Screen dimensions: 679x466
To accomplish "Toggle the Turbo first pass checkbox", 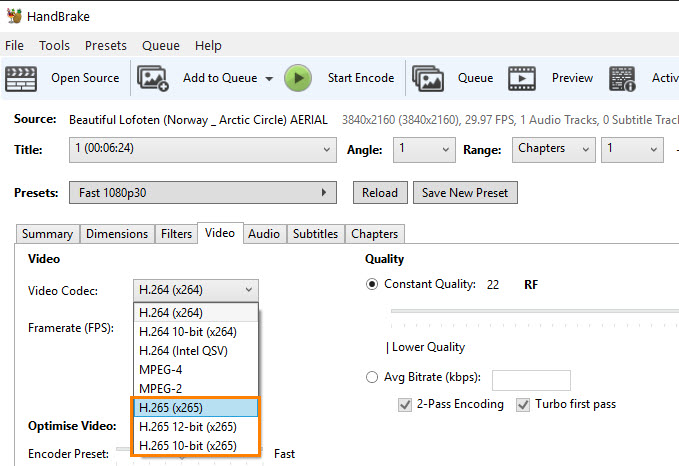I will (x=523, y=405).
